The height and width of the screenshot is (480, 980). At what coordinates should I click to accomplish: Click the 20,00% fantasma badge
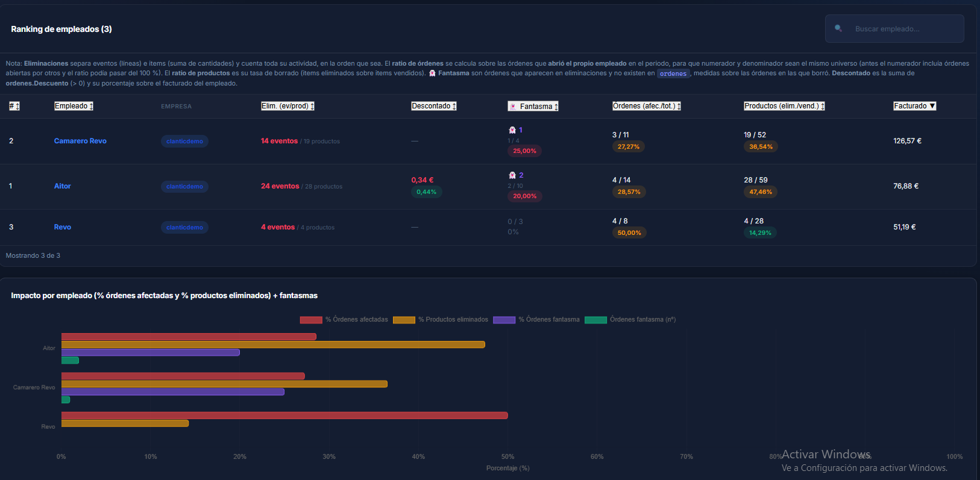click(524, 196)
